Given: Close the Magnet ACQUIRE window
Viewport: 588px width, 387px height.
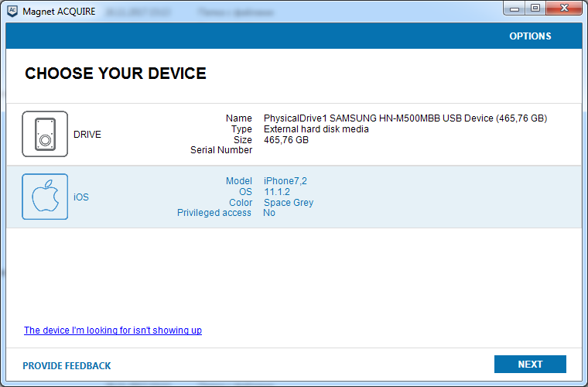Looking at the screenshot, I should (x=564, y=9).
